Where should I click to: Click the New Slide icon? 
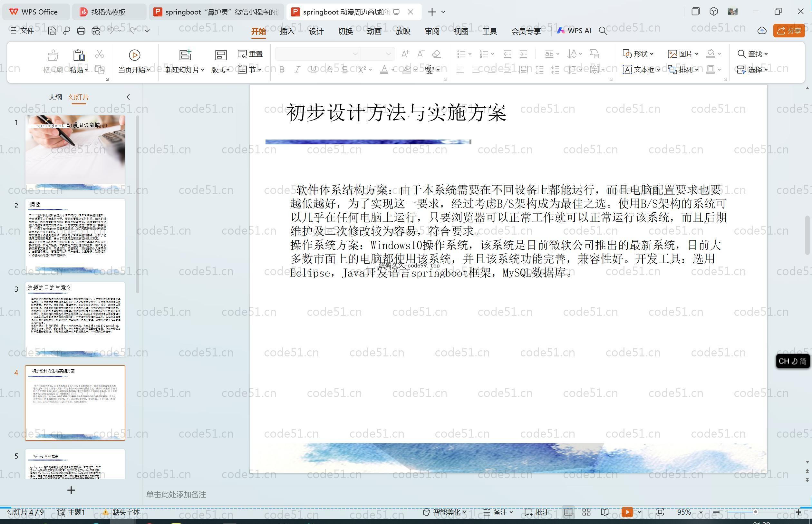tap(185, 55)
